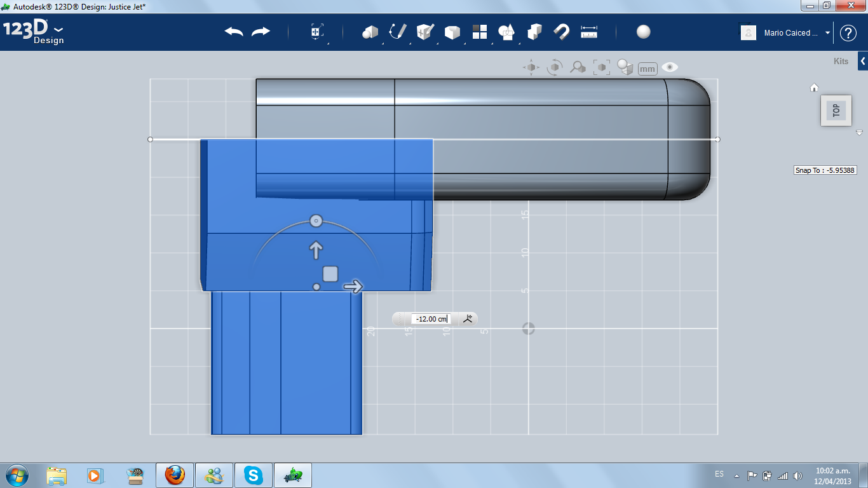This screenshot has width=868, height=488.
Task: Open the Transform tool in the toolbar
Action: pos(316,32)
